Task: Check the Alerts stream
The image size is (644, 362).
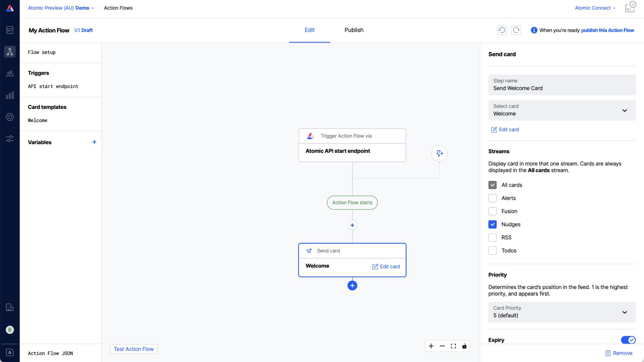Action: pos(493,198)
